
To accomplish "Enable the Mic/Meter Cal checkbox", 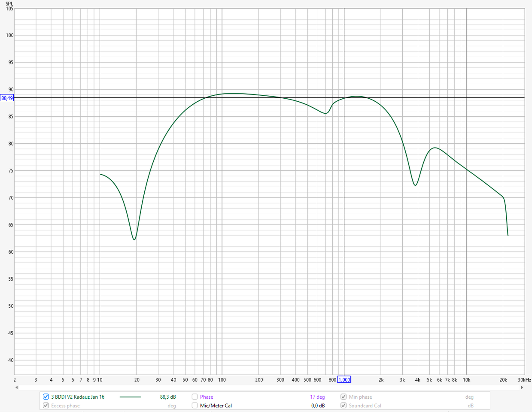I will point(195,406).
